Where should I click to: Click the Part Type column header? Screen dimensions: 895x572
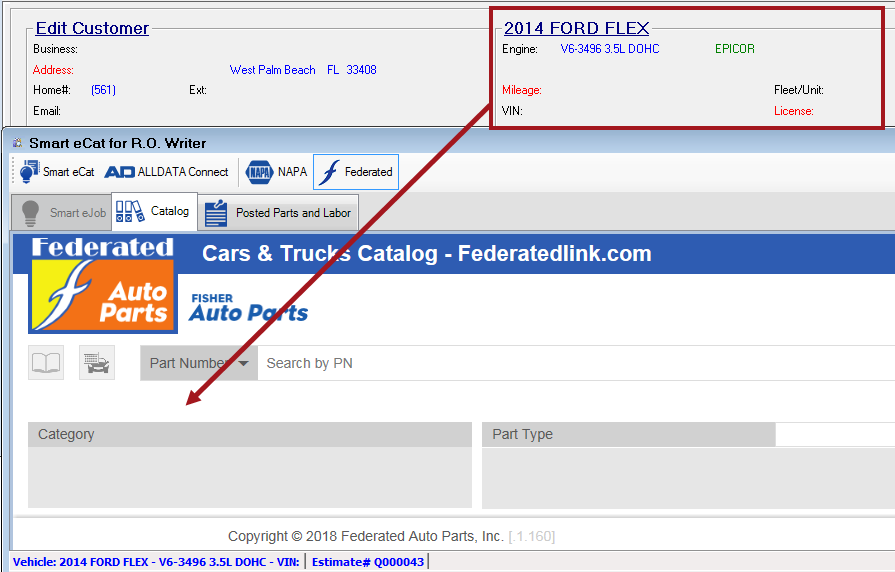click(628, 434)
